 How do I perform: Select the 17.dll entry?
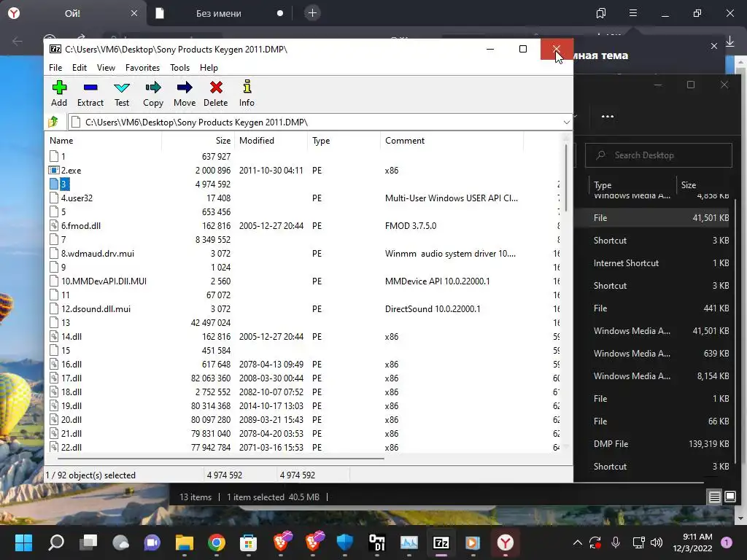pos(71,378)
